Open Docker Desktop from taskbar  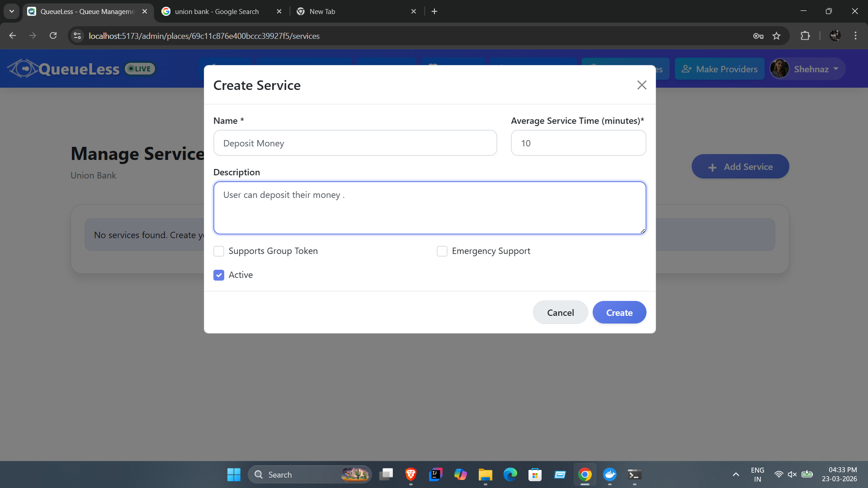(610, 474)
